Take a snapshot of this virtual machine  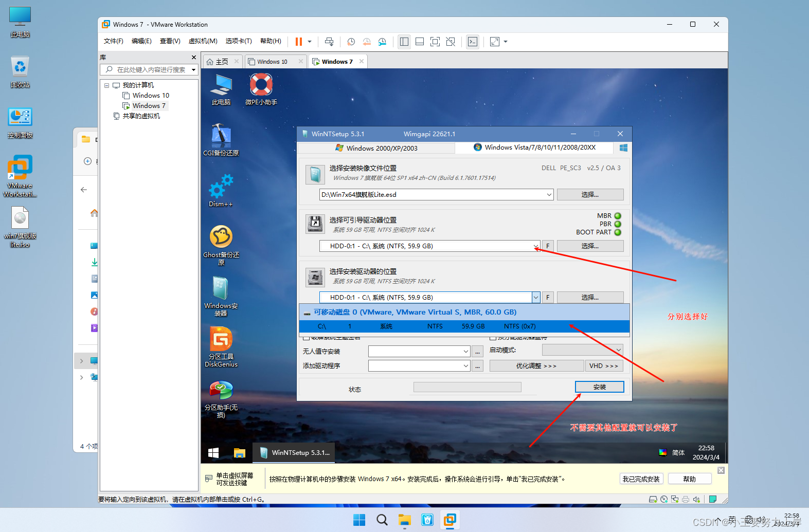click(351, 42)
